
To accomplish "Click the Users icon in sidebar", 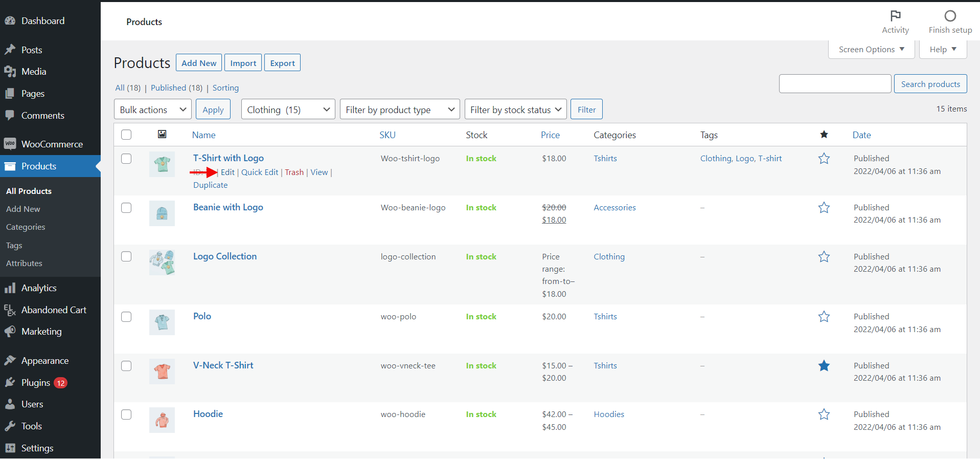I will tap(10, 404).
